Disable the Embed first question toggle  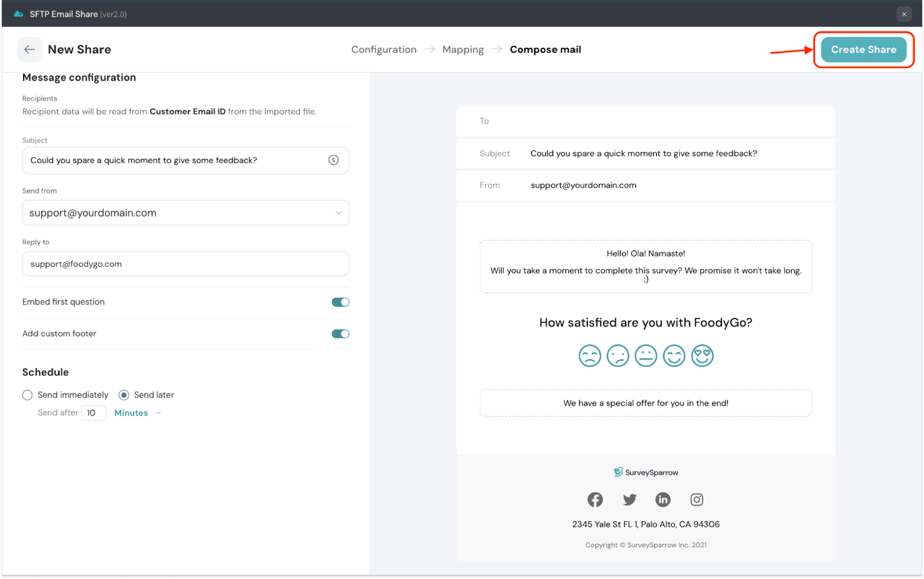click(x=340, y=302)
